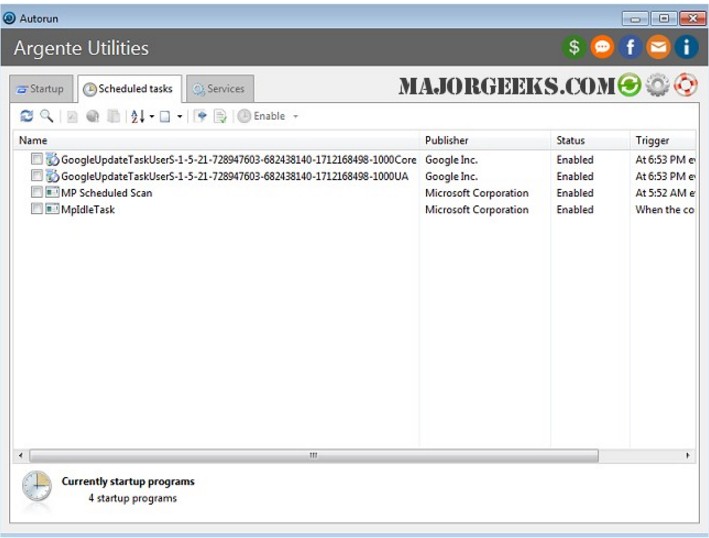Expand the Enable dropdown arrow
The width and height of the screenshot is (709, 538).
pyautogui.click(x=296, y=117)
